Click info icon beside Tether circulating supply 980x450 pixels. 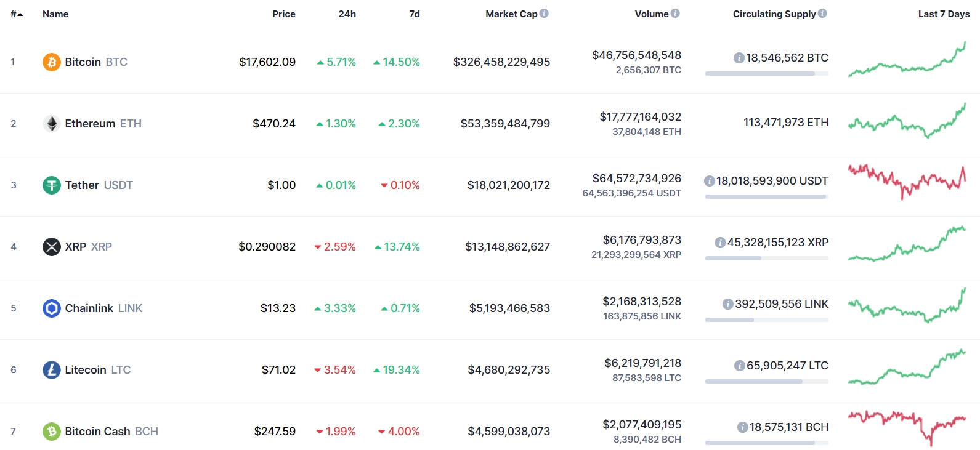[x=709, y=181]
